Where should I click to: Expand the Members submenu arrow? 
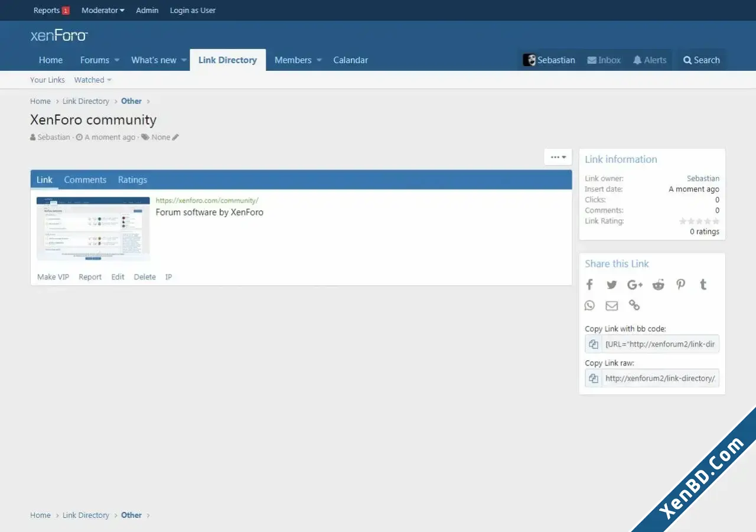point(319,60)
